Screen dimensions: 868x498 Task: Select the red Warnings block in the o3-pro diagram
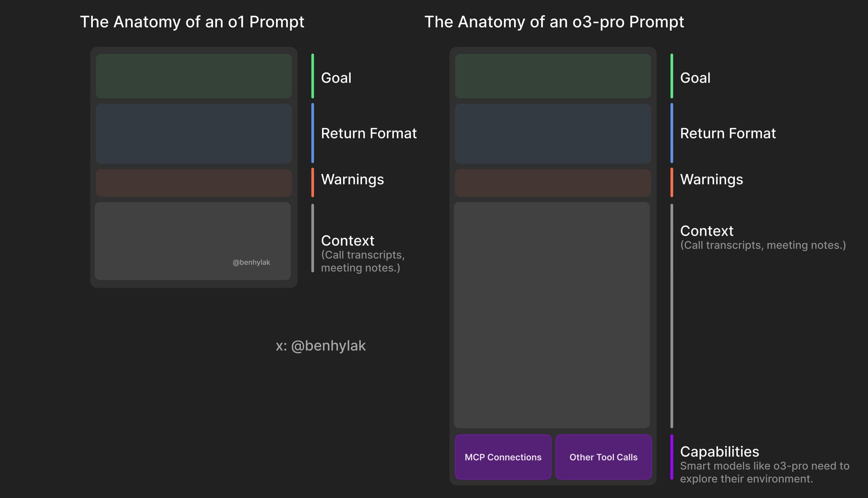point(552,183)
